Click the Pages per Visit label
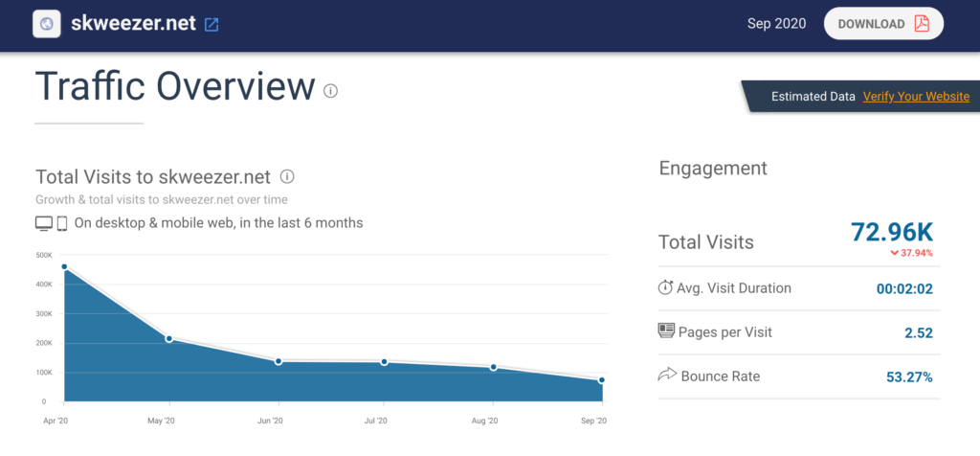 point(725,332)
